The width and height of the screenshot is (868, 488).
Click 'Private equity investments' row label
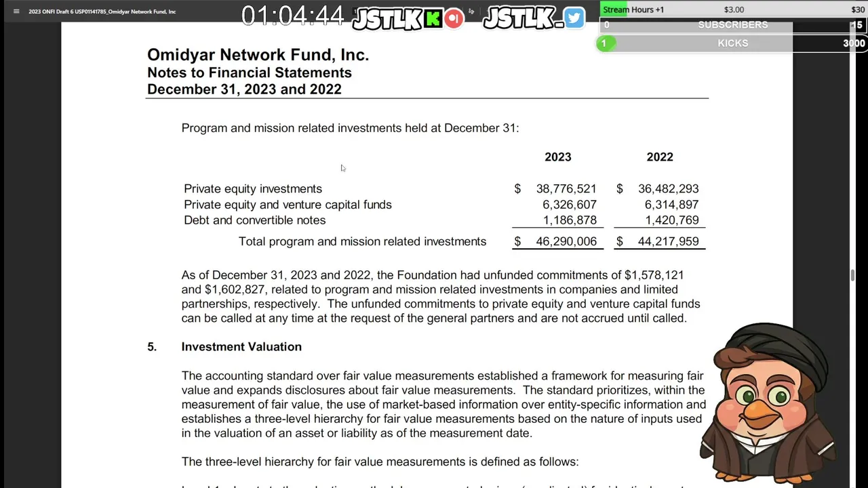(253, 189)
